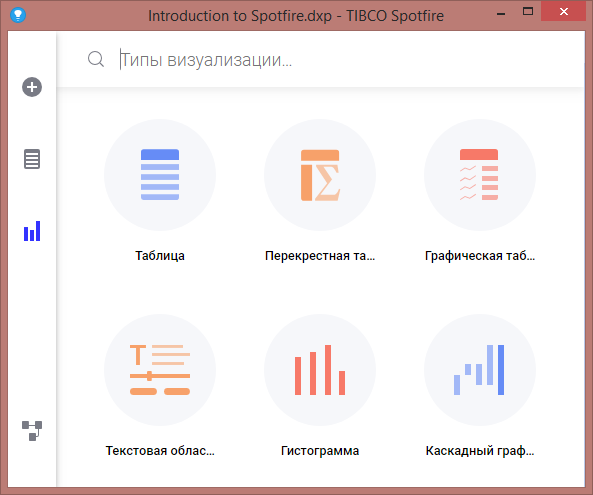The width and height of the screenshot is (593, 495).
Task: Maximize the TIBCO Spotfire window
Action: [x=528, y=11]
